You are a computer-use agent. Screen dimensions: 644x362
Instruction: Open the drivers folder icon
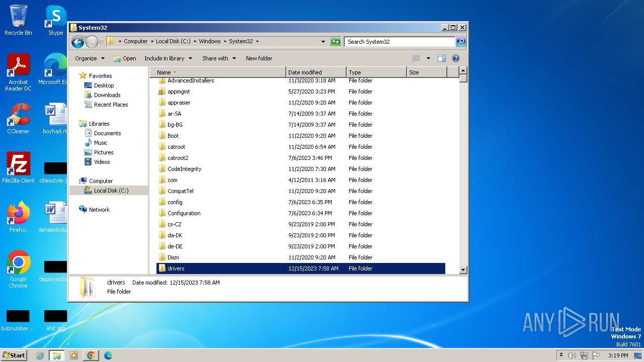pyautogui.click(x=162, y=268)
